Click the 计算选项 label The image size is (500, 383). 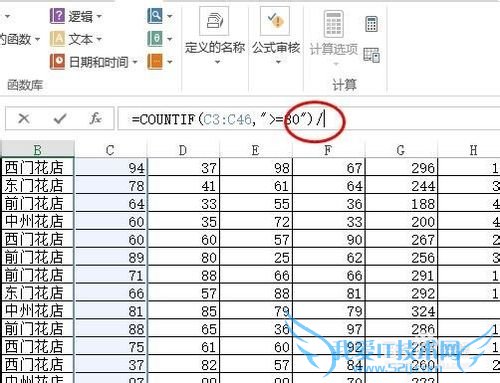point(334,49)
